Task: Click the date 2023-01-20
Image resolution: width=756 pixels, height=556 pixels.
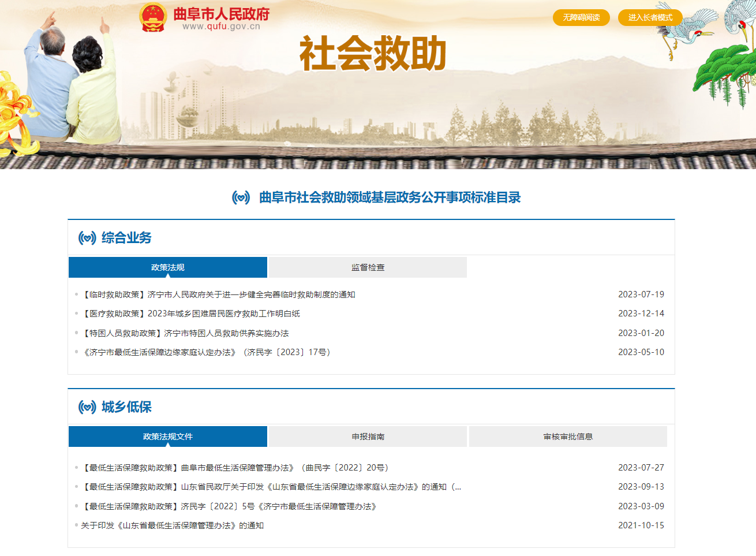Action: pyautogui.click(x=641, y=333)
